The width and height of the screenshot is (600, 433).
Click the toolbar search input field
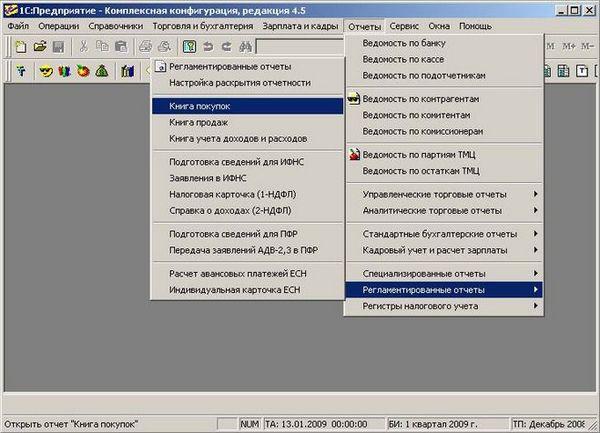(300, 47)
